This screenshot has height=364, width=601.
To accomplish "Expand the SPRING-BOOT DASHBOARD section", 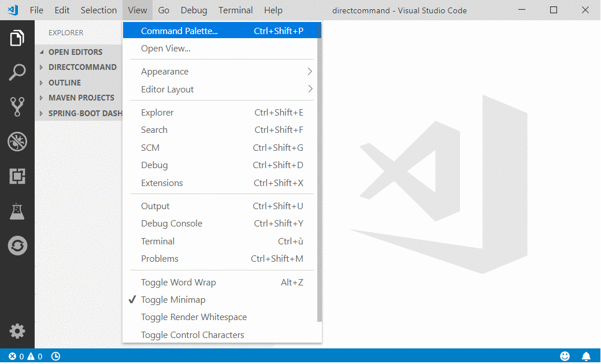I will (79, 113).
